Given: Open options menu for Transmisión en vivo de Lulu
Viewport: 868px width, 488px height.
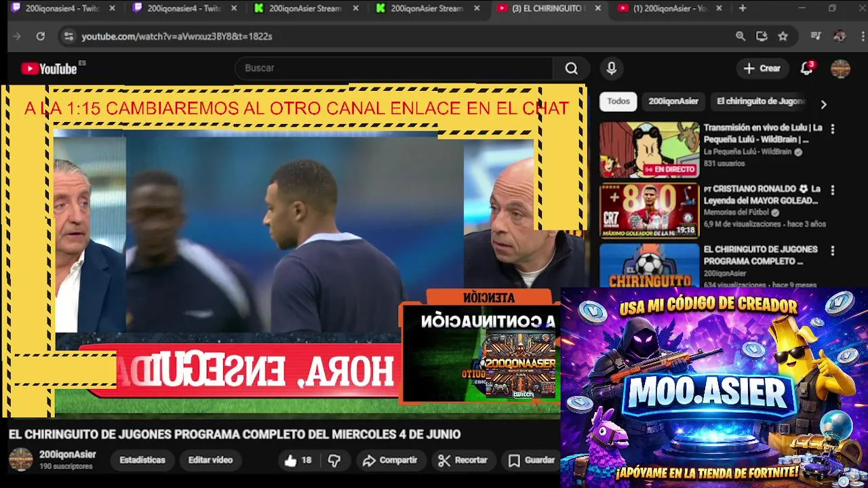Looking at the screenshot, I should click(833, 129).
